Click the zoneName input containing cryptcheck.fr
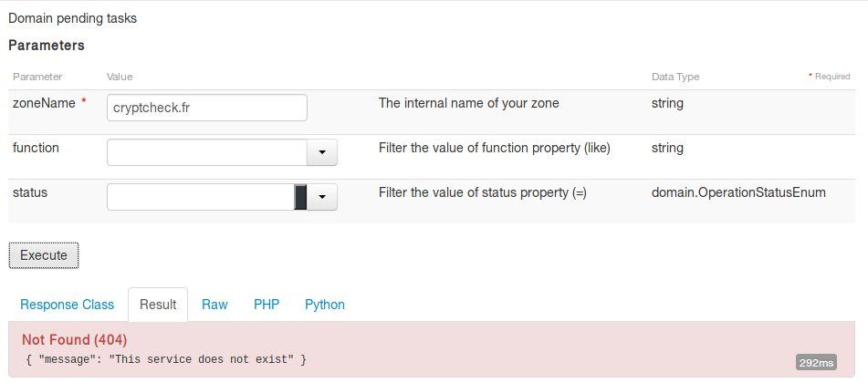 click(206, 108)
